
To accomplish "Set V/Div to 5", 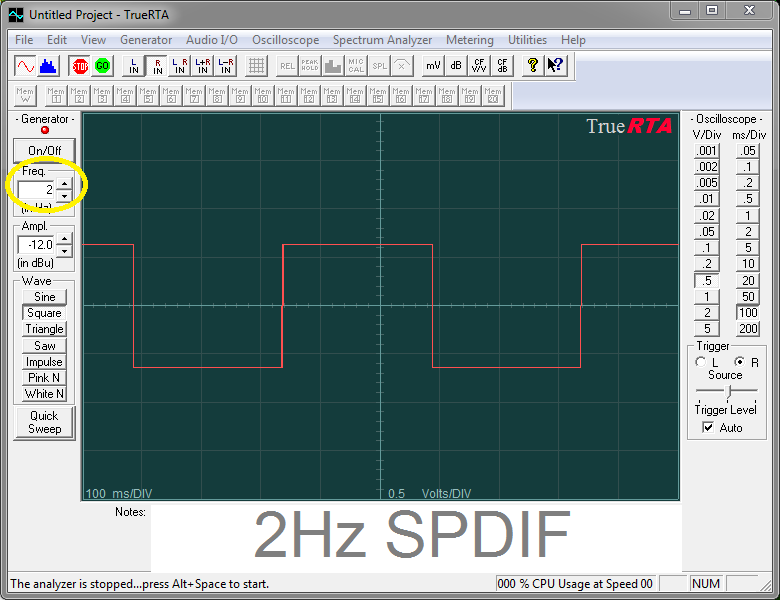I will pos(706,328).
